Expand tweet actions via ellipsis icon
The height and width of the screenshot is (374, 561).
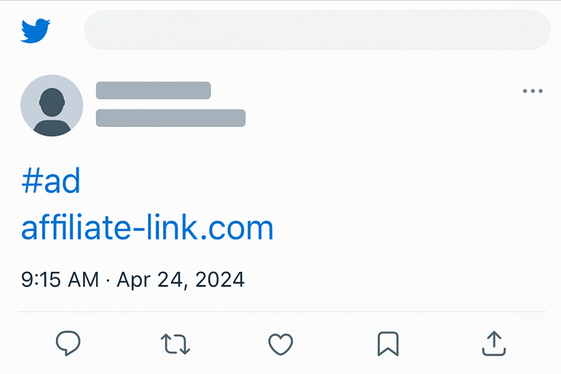click(x=533, y=91)
